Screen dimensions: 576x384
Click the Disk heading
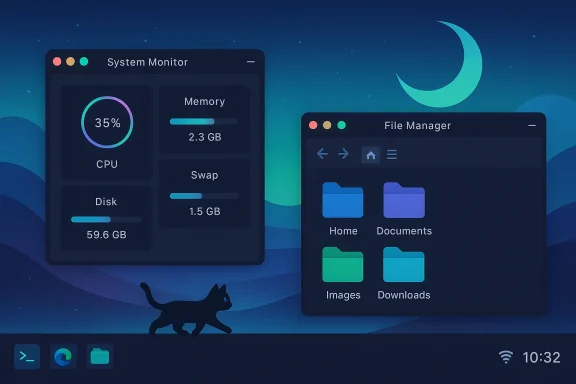106,201
